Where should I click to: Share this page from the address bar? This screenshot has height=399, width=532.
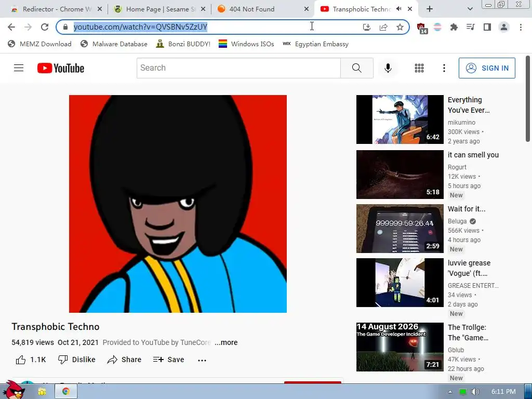pyautogui.click(x=383, y=27)
